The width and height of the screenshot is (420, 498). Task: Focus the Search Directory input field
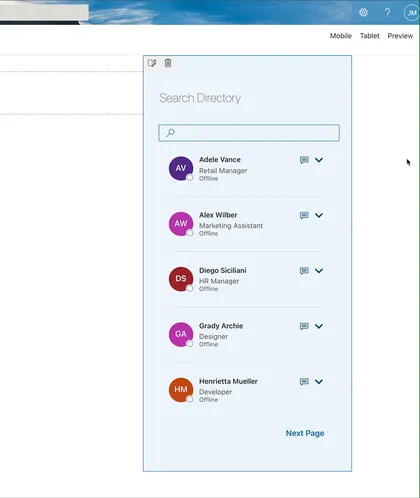[249, 133]
